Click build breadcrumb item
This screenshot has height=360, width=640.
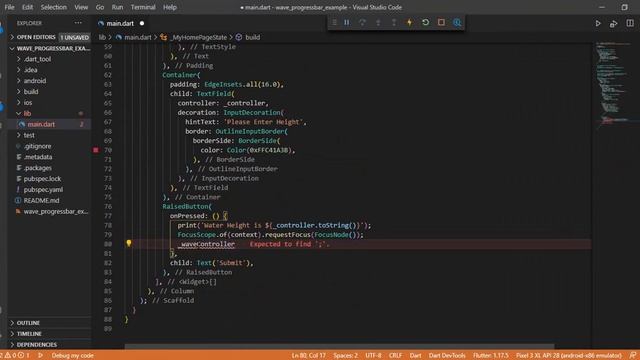pos(252,37)
